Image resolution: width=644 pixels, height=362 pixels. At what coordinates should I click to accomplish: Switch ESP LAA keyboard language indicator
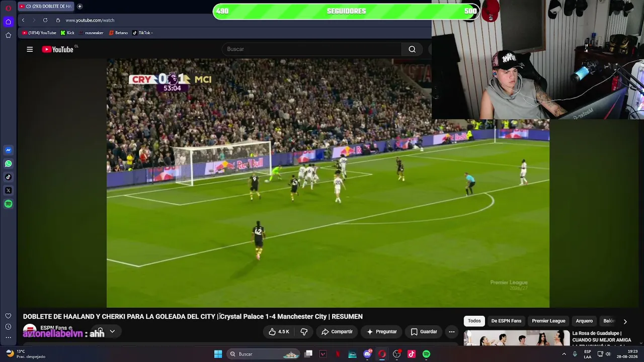pyautogui.click(x=588, y=354)
